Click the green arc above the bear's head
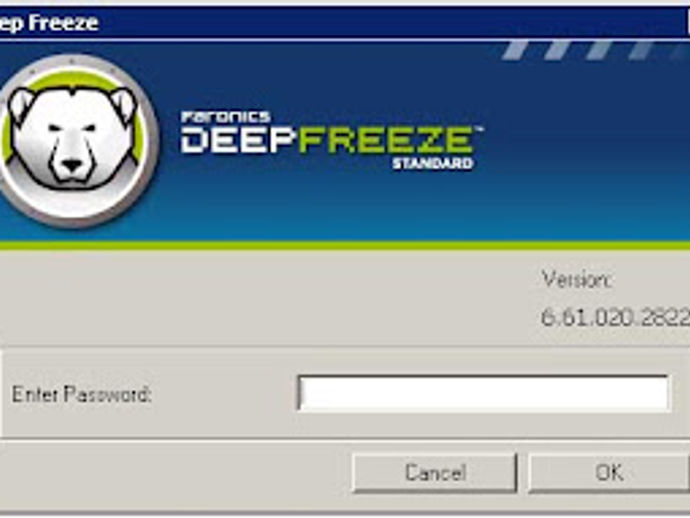Image resolution: width=690 pixels, height=518 pixels. pos(77,79)
